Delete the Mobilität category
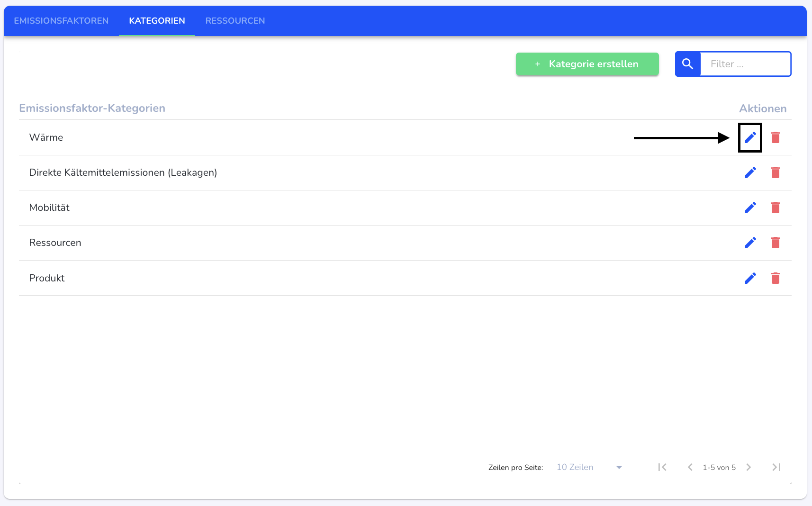 pyautogui.click(x=775, y=208)
